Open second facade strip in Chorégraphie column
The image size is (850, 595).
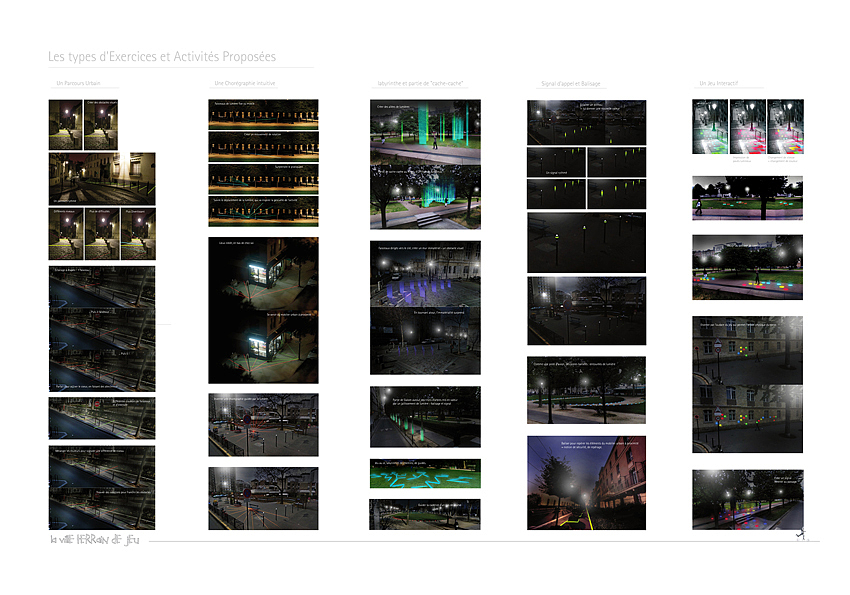(x=263, y=146)
